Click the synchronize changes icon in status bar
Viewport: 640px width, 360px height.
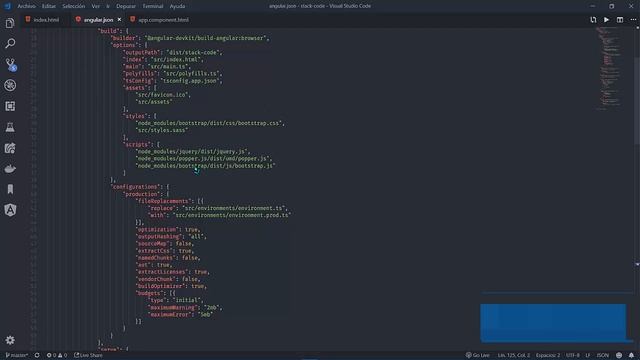pos(37,355)
